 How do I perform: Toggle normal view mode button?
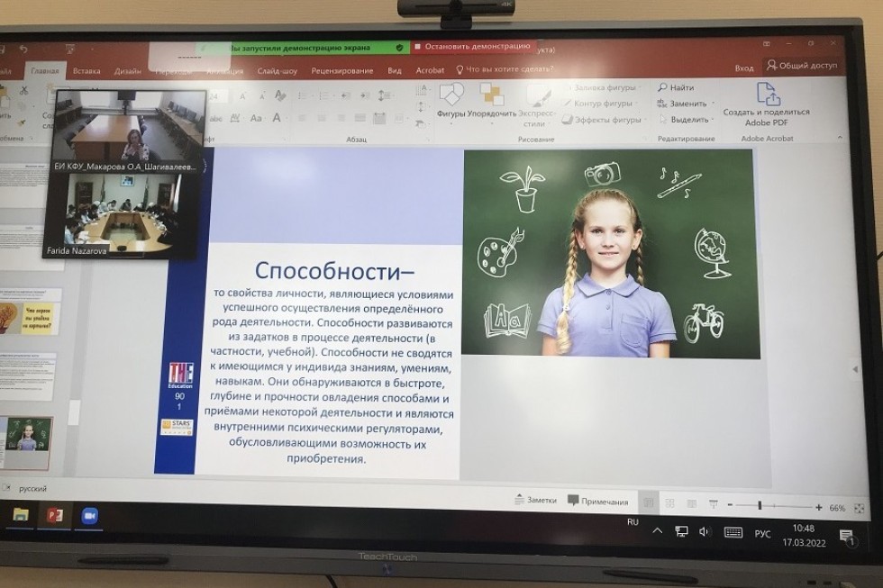pyautogui.click(x=648, y=502)
